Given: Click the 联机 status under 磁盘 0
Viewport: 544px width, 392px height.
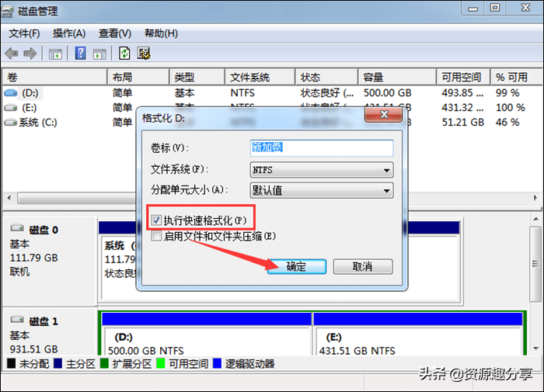Looking at the screenshot, I should pyautogui.click(x=19, y=272).
